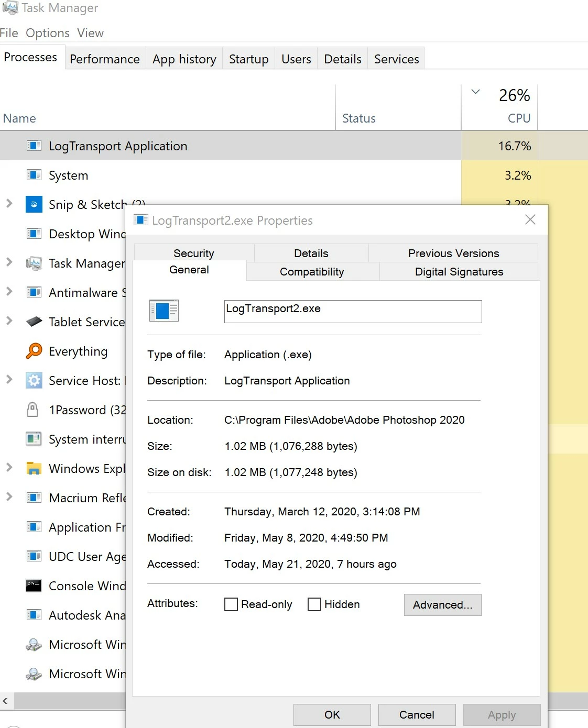This screenshot has width=588, height=728.
Task: Click the first Microsoft Windows search icon
Action: (34, 644)
